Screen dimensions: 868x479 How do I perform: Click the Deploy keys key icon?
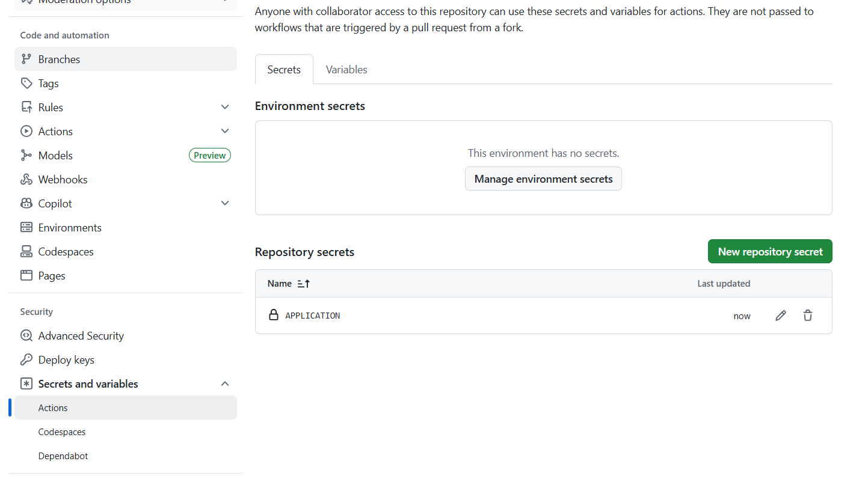click(x=26, y=359)
